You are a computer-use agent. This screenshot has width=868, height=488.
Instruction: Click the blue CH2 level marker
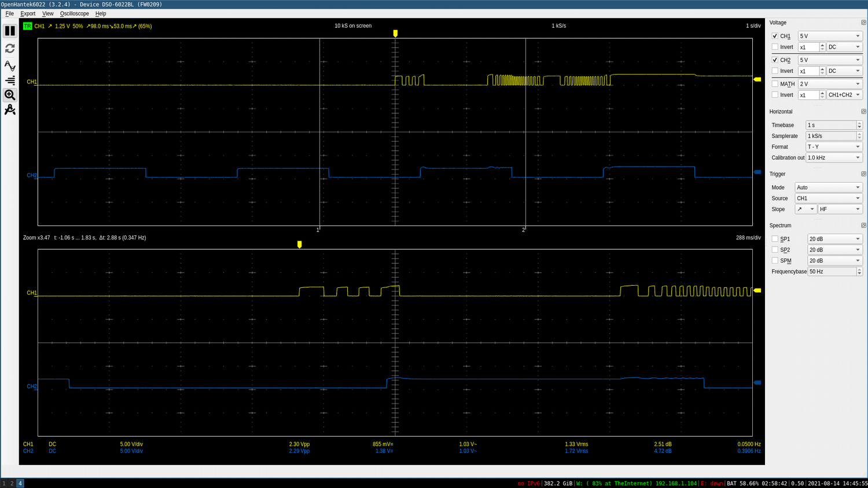click(757, 172)
